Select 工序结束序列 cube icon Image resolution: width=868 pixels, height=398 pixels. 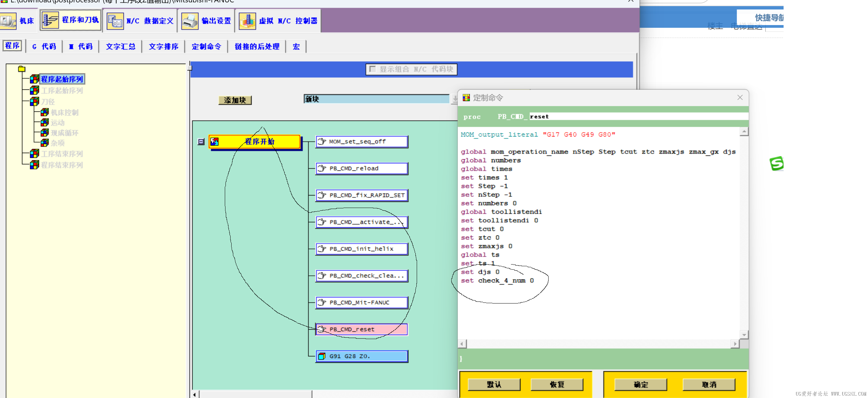34,154
